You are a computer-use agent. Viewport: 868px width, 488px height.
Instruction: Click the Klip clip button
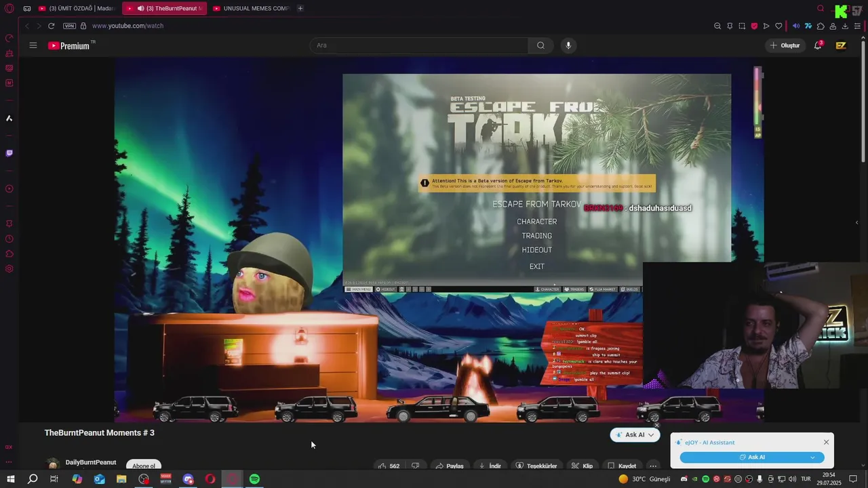tap(582, 466)
